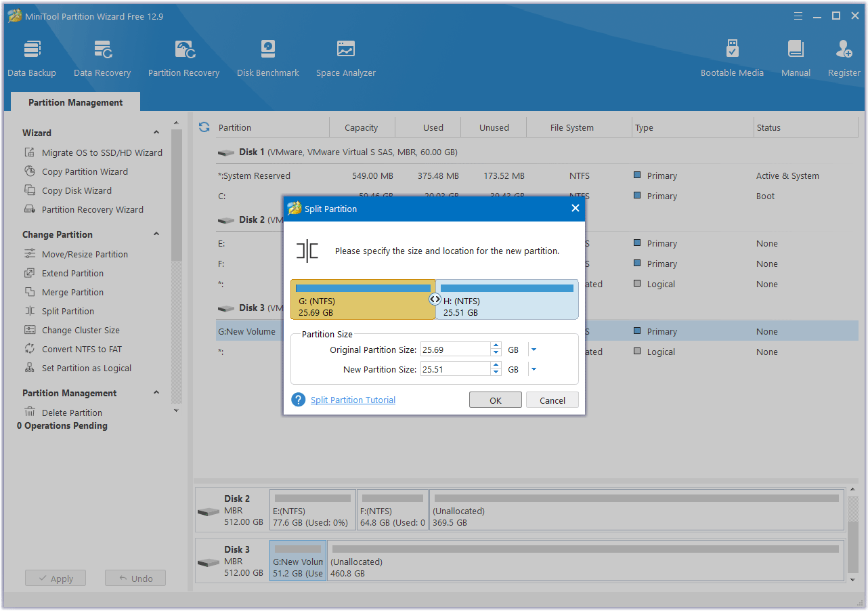Select Disk 2 icon in disk map

point(209,511)
